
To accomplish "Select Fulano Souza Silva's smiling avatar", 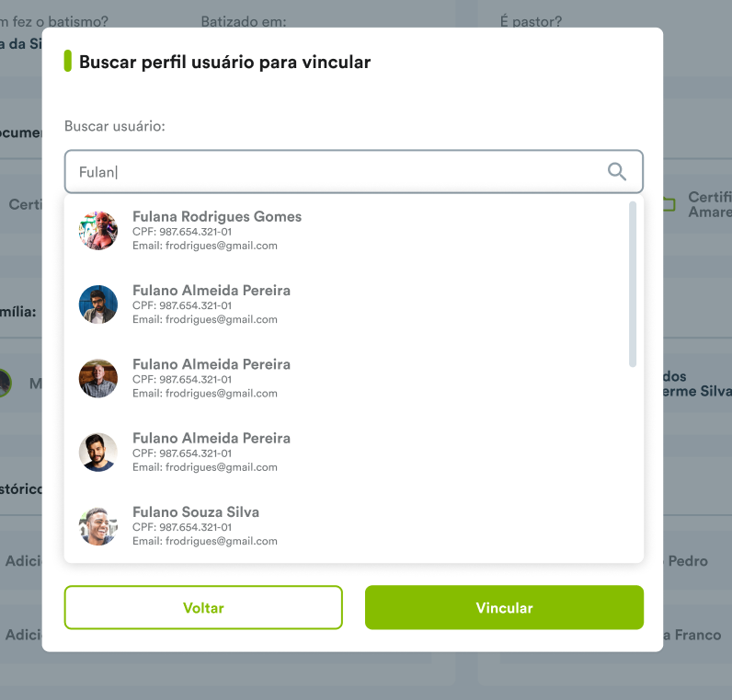I will tap(98, 526).
